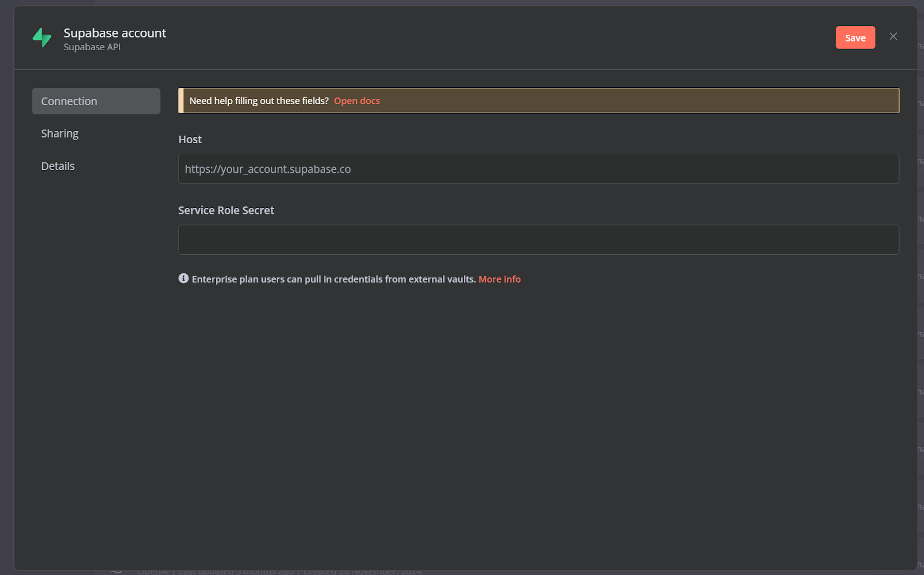This screenshot has width=924, height=575.
Task: Click the Host field label
Action: [190, 139]
